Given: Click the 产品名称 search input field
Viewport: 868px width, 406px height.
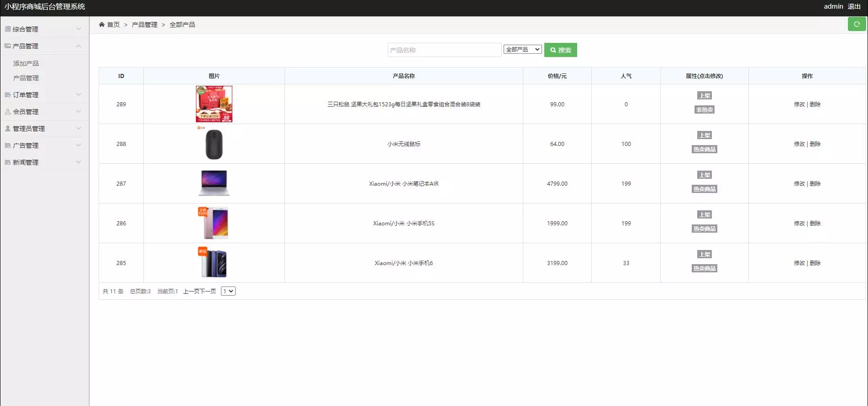Looking at the screenshot, I should pyautogui.click(x=444, y=50).
